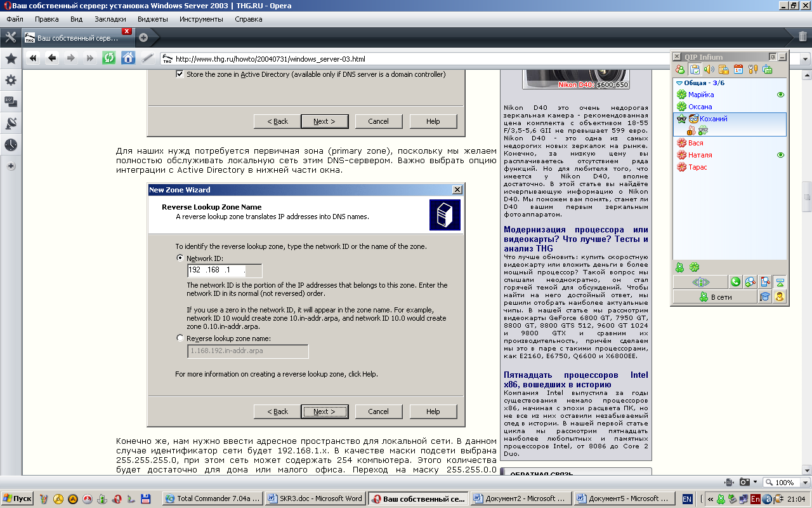Select the Network ID radio button
The image size is (812, 508).
pyautogui.click(x=180, y=258)
